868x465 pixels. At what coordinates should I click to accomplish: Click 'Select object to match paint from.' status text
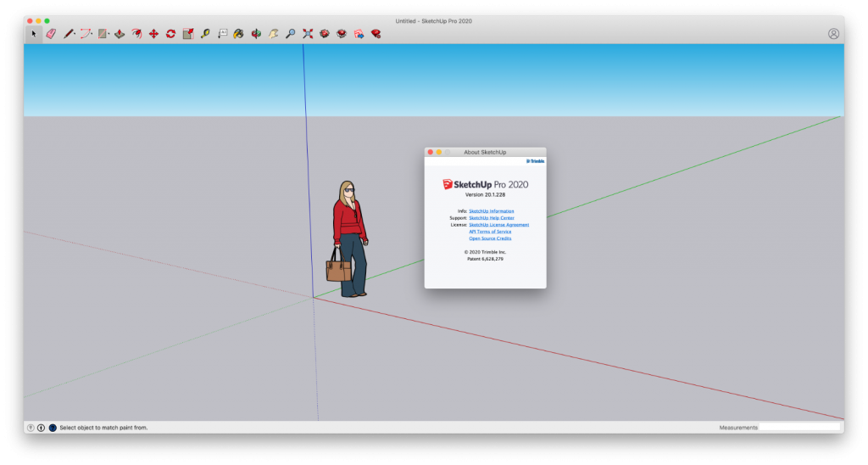pos(103,428)
